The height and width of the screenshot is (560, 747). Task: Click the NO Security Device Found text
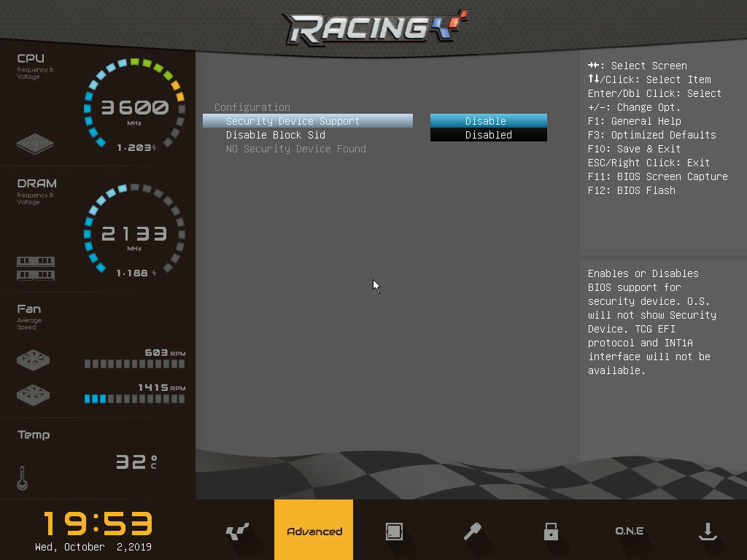click(296, 149)
